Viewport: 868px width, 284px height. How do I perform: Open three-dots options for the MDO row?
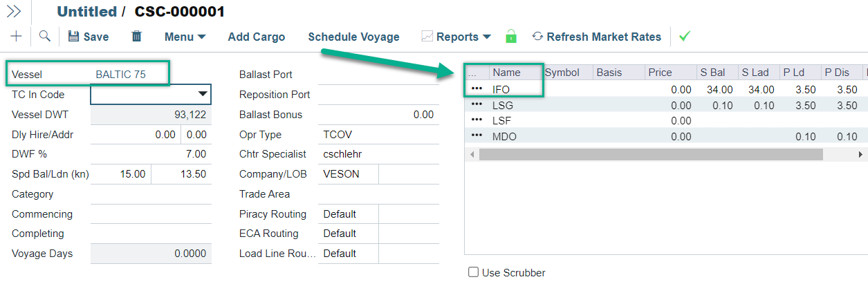click(477, 136)
